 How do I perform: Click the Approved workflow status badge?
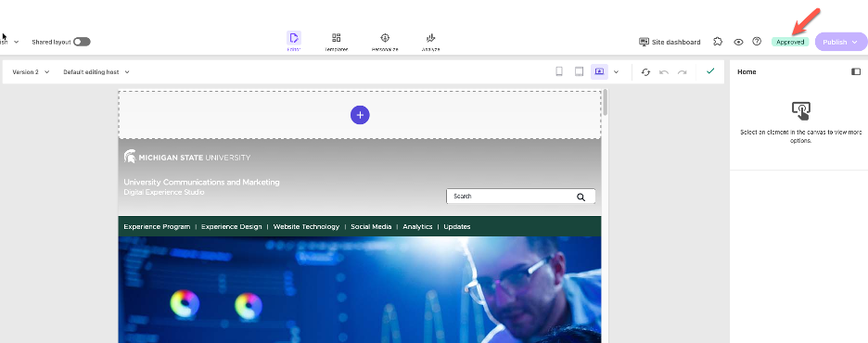[790, 42]
